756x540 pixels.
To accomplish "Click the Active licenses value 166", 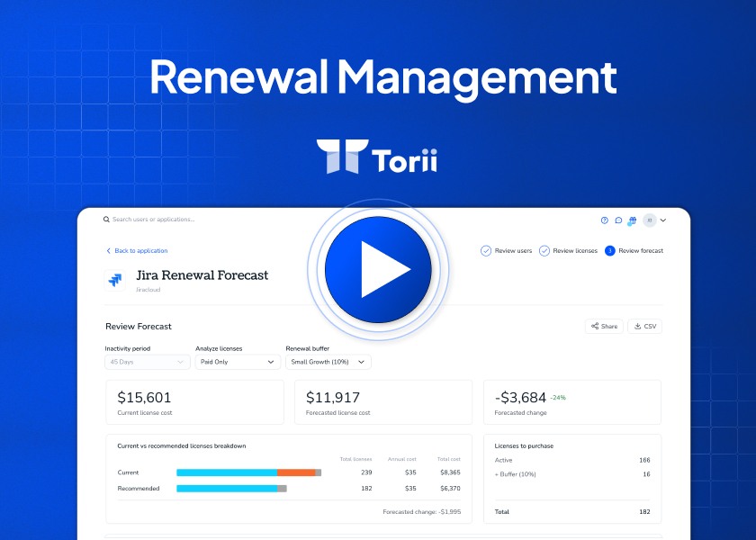I will click(644, 460).
